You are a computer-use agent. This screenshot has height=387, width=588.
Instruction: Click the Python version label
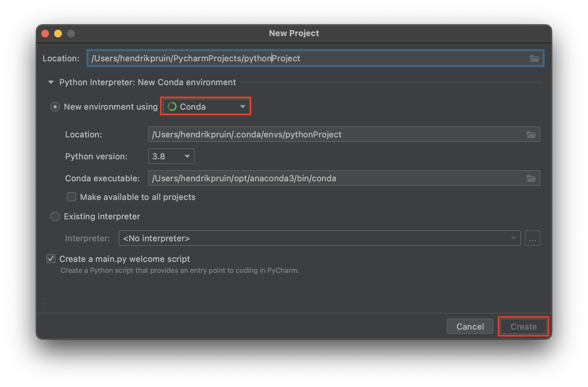click(x=96, y=156)
